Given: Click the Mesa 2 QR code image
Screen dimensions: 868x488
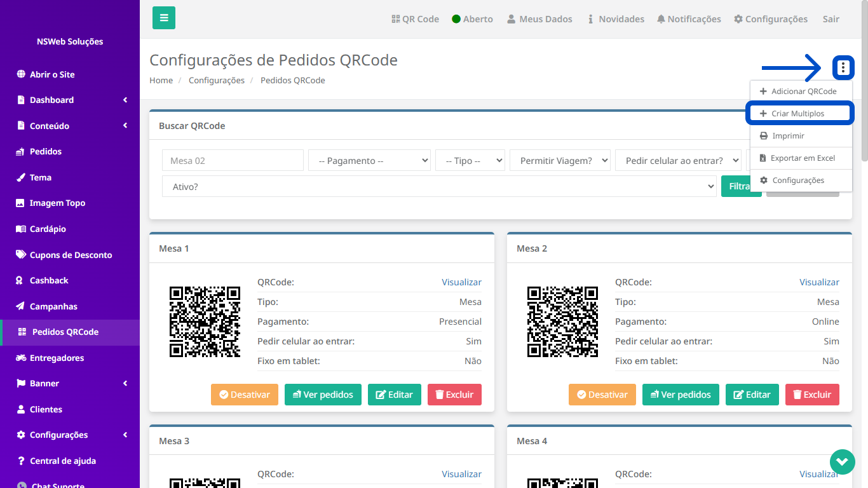Looking at the screenshot, I should coord(562,322).
